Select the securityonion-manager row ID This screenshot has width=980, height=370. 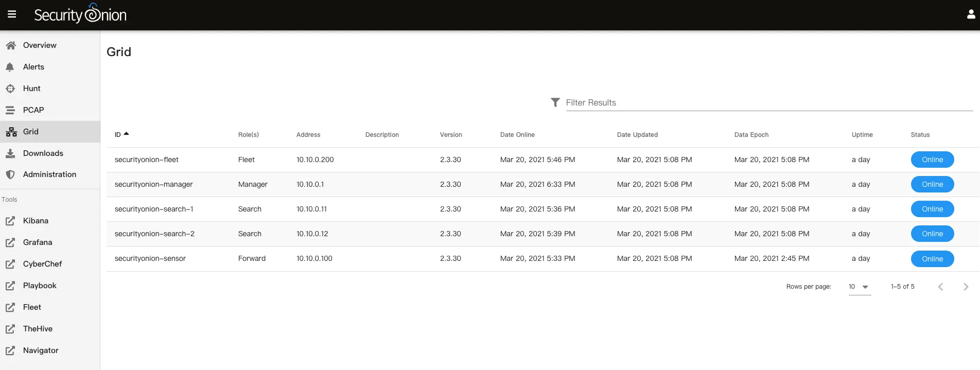154,184
